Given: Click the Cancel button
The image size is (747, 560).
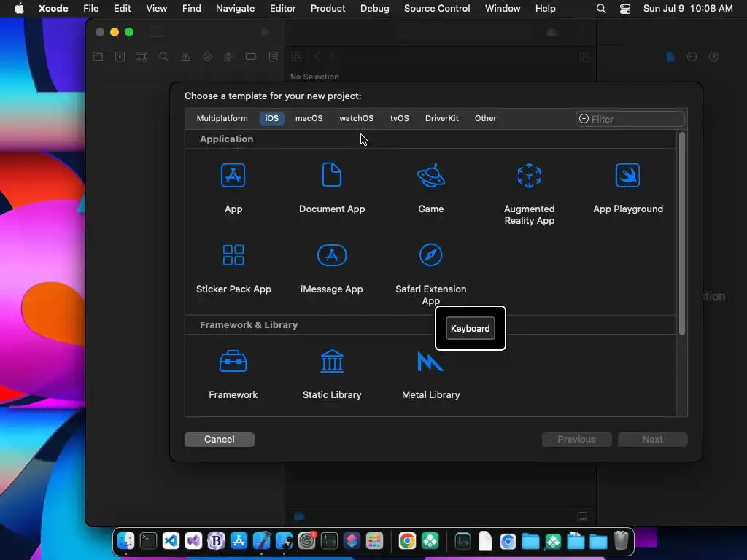Looking at the screenshot, I should click(x=219, y=439).
